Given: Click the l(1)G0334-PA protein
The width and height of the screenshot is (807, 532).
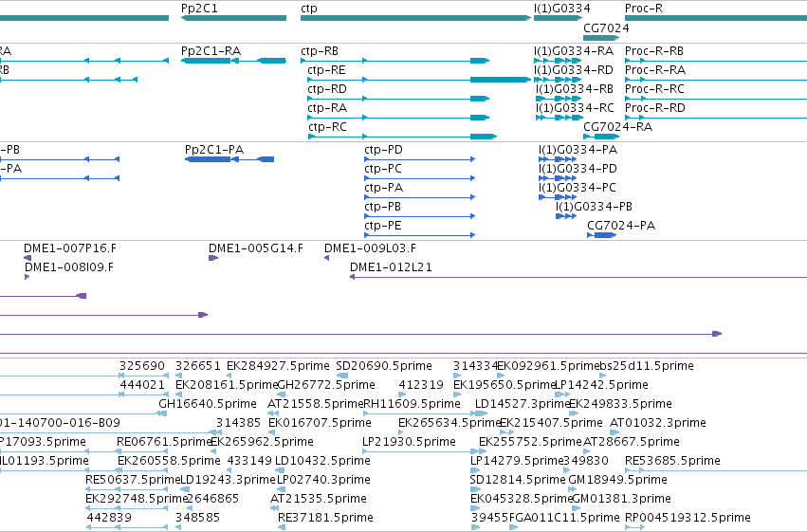Looking at the screenshot, I should point(558,159).
